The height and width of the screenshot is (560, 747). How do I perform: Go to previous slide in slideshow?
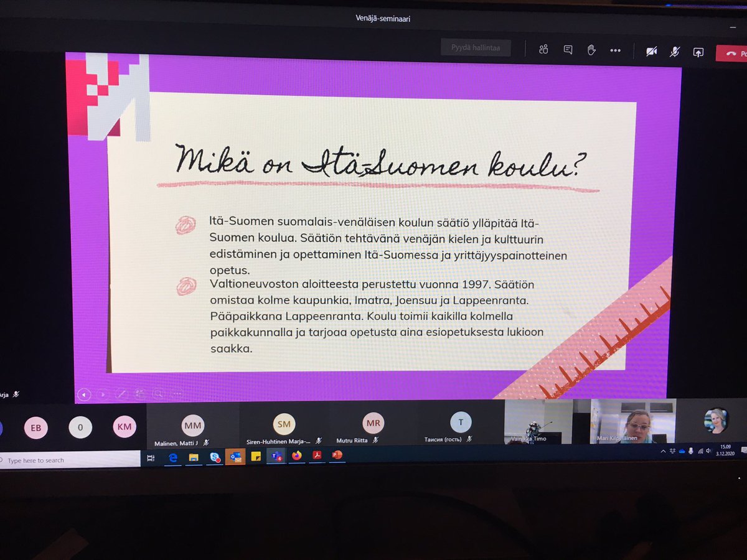click(84, 393)
